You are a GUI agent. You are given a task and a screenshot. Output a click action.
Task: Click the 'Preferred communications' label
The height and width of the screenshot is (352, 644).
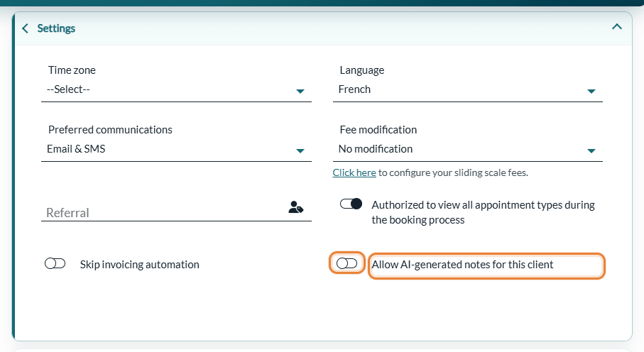click(110, 130)
